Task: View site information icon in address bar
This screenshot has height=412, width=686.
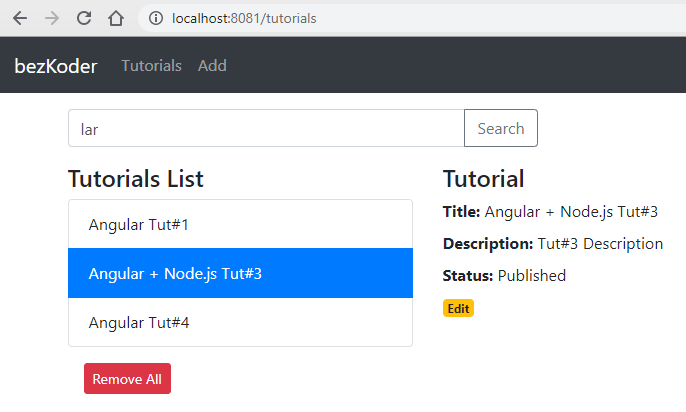Action: pos(156,18)
